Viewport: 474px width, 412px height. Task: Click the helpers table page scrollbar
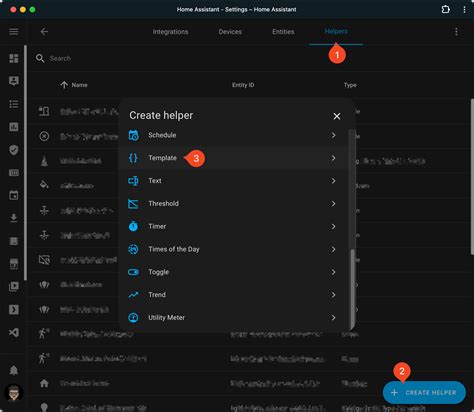[x=472, y=177]
